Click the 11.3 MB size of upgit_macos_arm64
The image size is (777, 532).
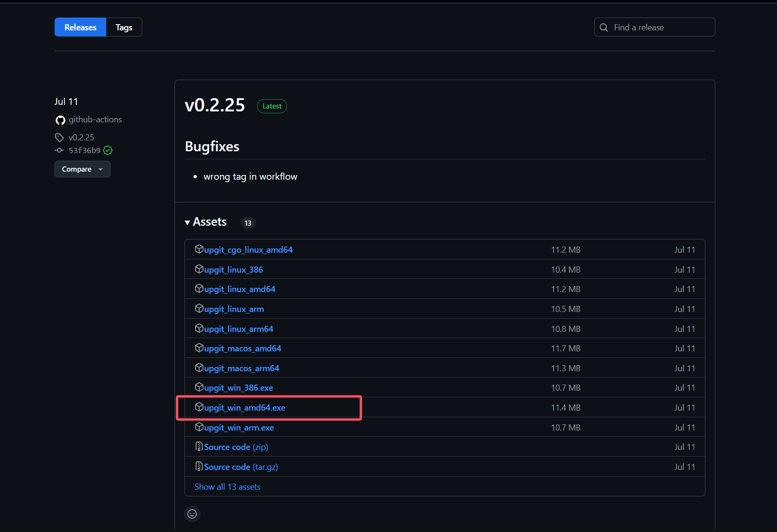click(565, 368)
